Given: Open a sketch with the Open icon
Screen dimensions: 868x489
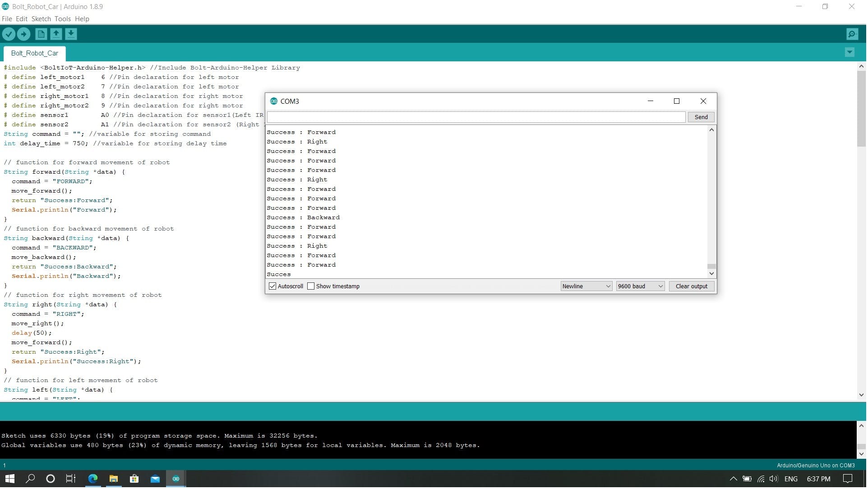Looking at the screenshot, I should point(56,34).
